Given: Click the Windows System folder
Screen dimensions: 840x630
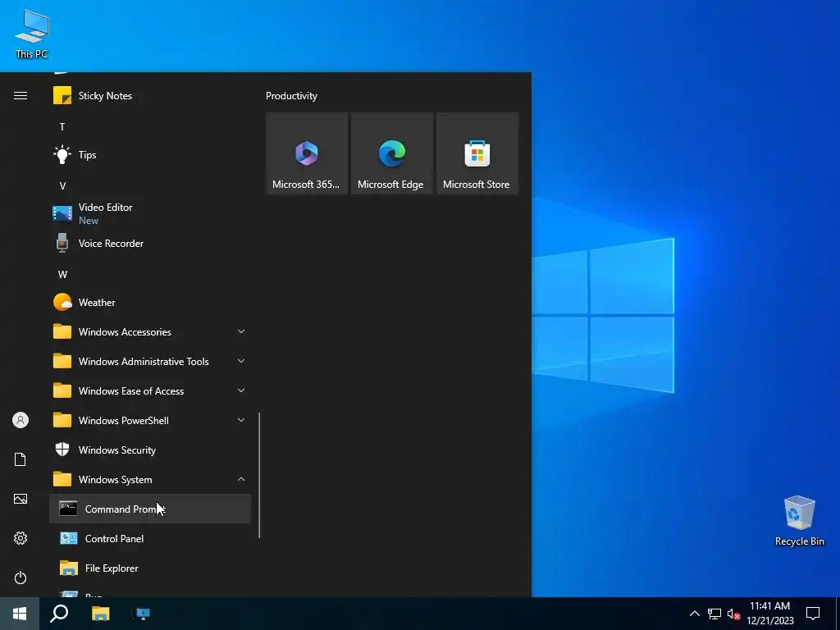Looking at the screenshot, I should 150,479.
